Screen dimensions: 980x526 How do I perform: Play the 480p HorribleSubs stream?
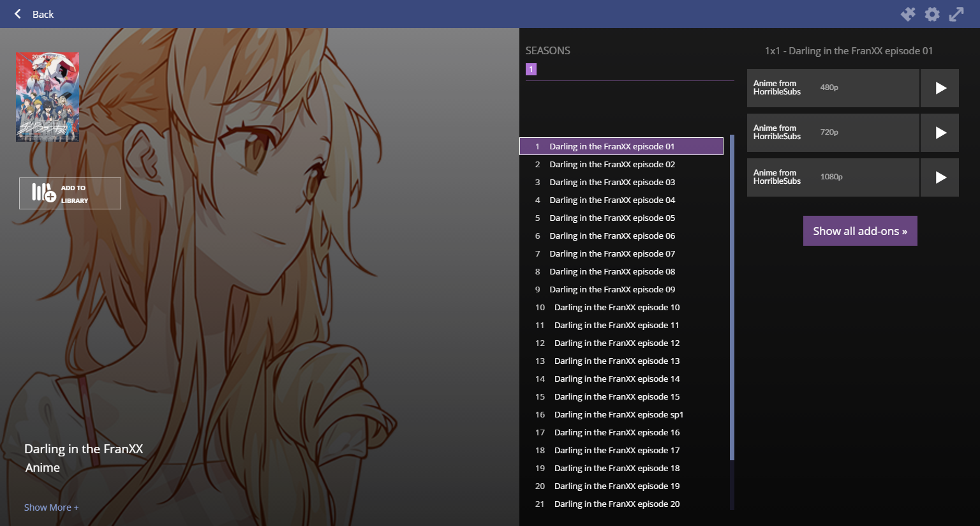pos(940,88)
